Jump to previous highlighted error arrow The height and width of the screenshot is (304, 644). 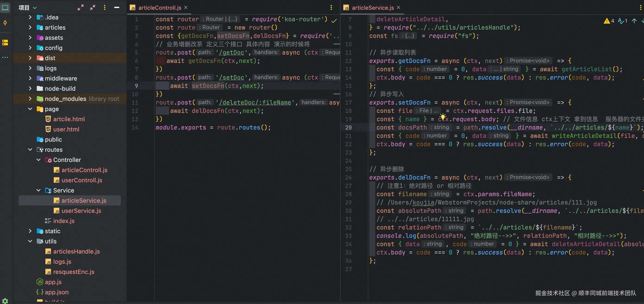coord(634,21)
